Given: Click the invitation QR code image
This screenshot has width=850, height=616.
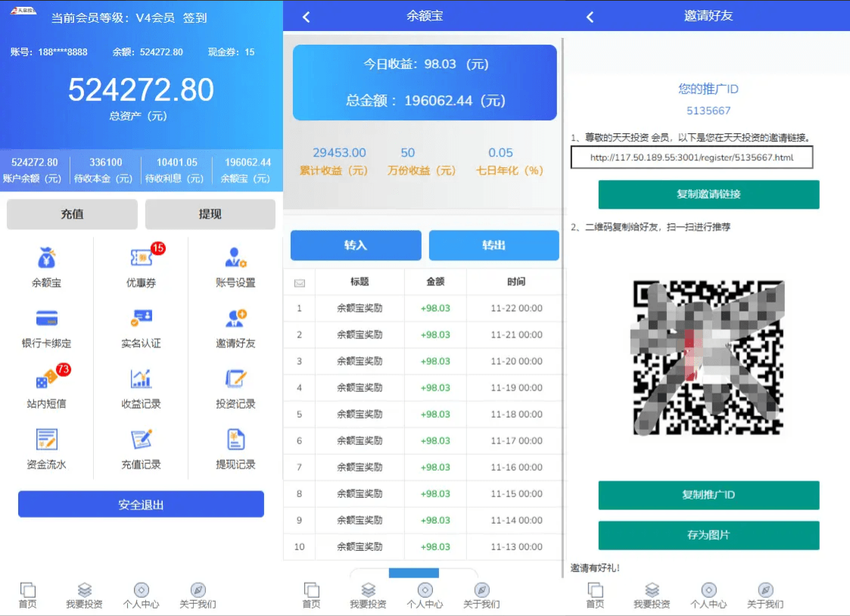Looking at the screenshot, I should [x=708, y=358].
